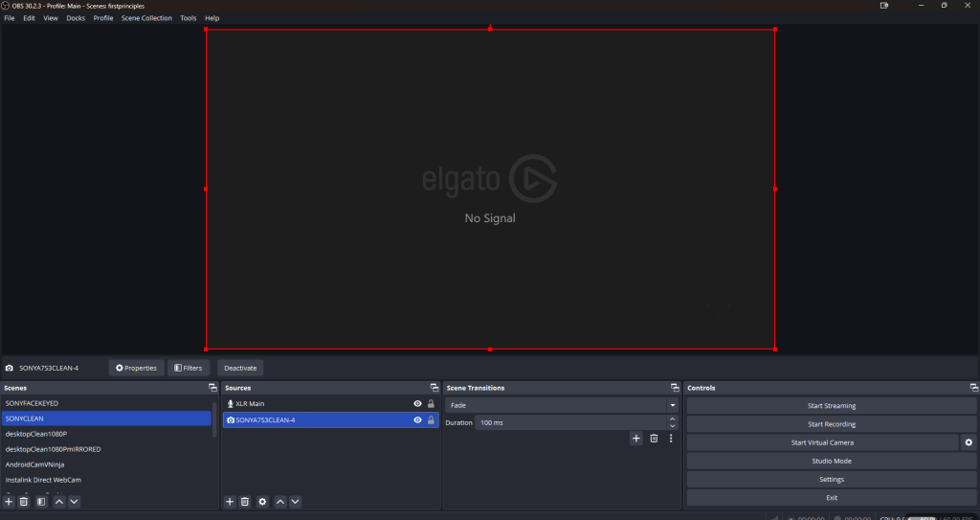Open the scene filters icon in the Scenes panel
Image resolution: width=980 pixels, height=520 pixels.
(41, 501)
